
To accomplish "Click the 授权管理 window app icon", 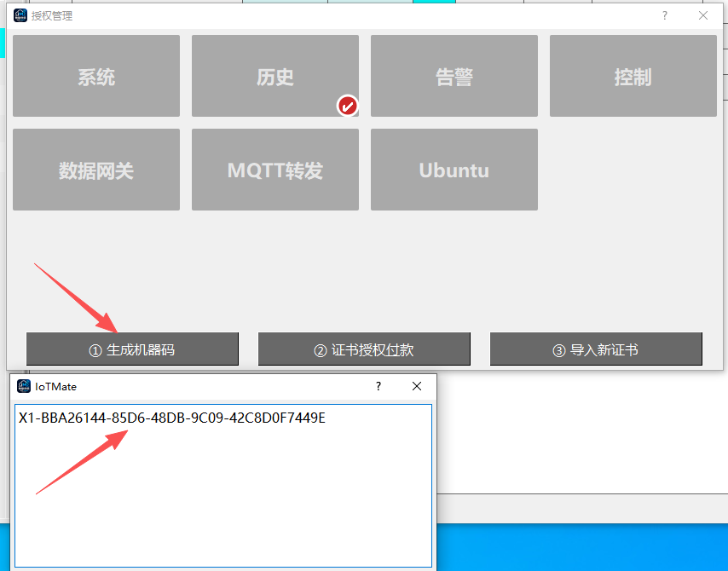I will tap(20, 15).
